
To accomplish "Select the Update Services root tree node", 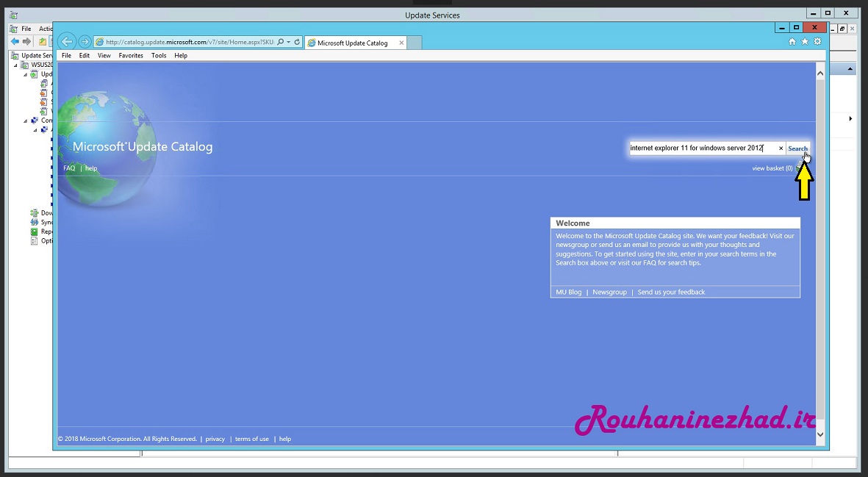I will pyautogui.click(x=32, y=55).
